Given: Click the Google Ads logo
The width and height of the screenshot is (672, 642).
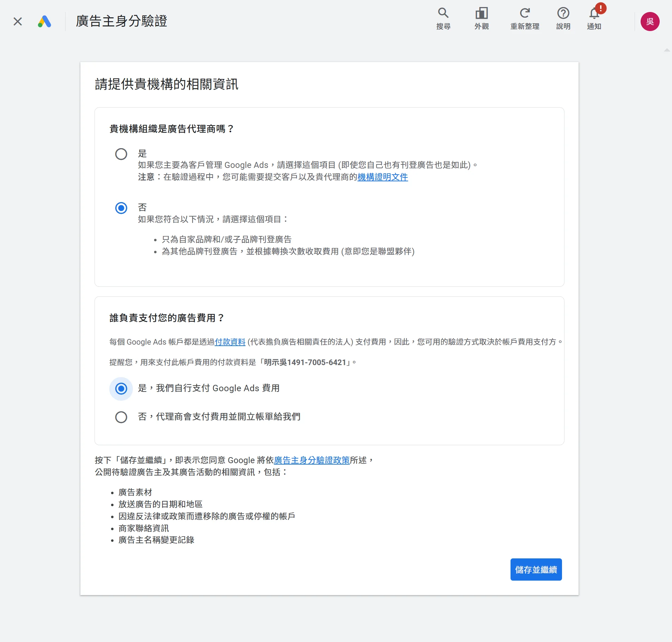Looking at the screenshot, I should [44, 22].
